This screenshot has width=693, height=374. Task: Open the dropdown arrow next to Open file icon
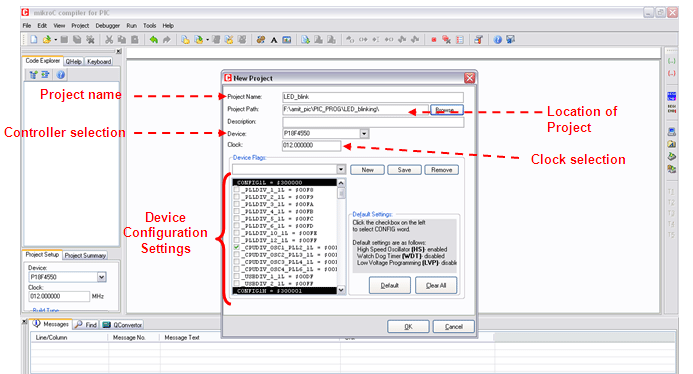(x=56, y=40)
